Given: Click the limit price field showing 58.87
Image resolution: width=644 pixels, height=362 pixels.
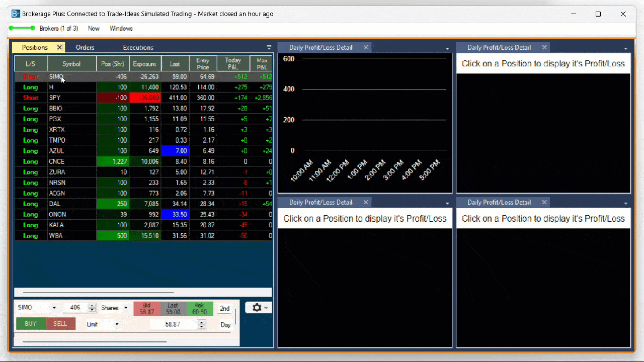Looking at the screenshot, I should (173, 324).
